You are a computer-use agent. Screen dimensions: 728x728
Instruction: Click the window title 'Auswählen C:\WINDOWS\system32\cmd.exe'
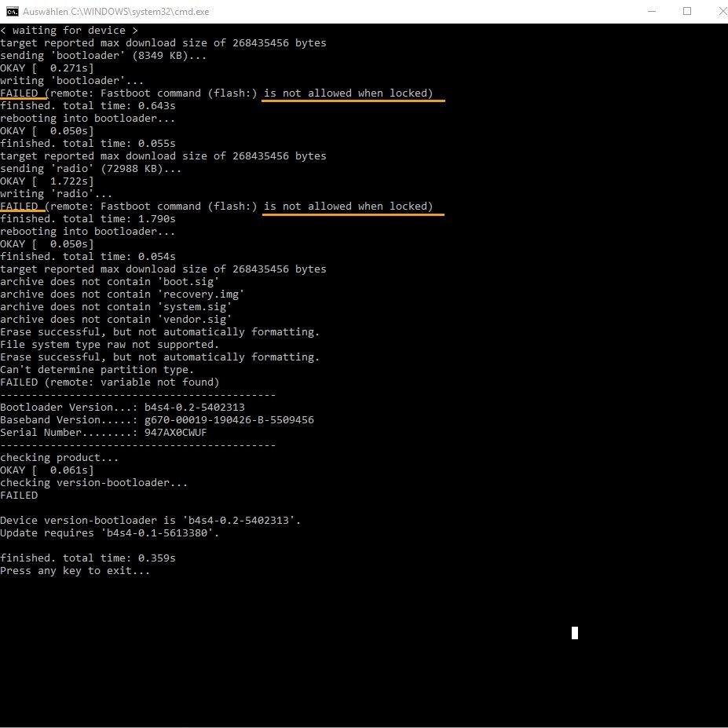(x=116, y=12)
